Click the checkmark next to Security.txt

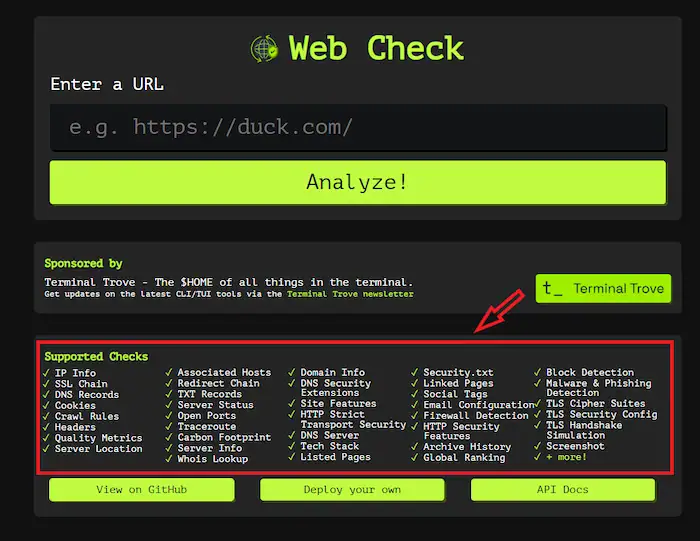point(414,373)
